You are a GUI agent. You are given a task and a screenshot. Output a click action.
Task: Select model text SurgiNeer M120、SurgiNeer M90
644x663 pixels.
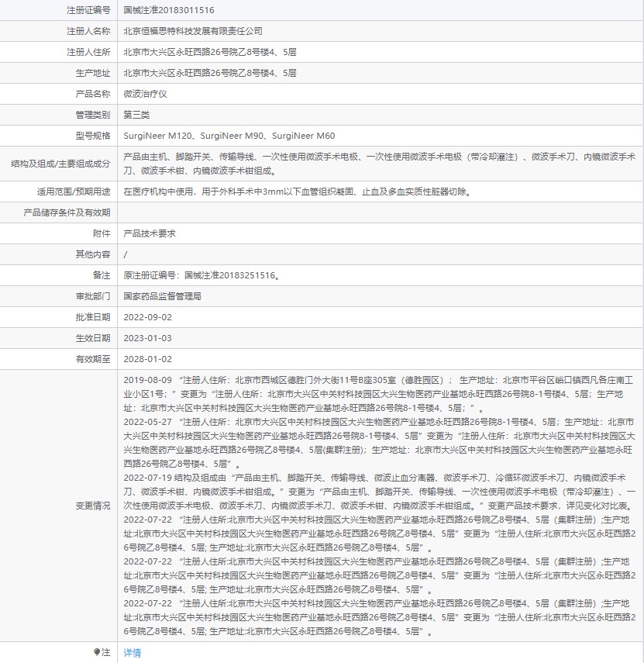click(x=193, y=136)
